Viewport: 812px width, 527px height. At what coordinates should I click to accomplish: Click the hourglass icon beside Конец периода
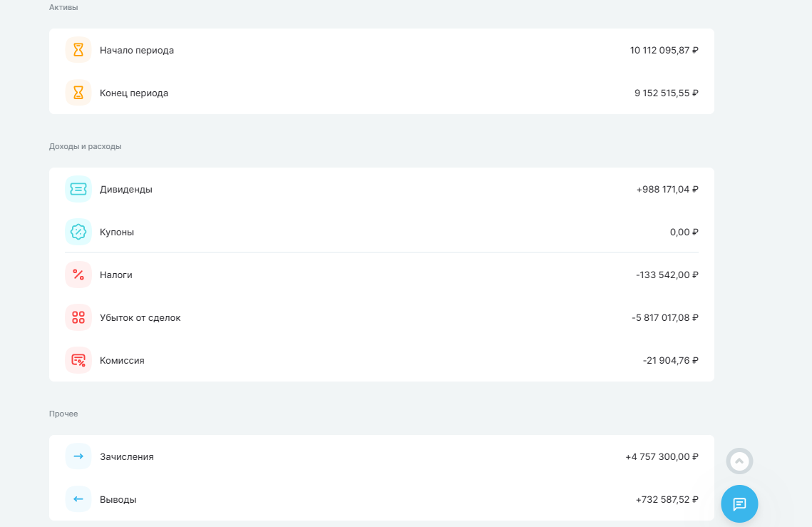click(78, 93)
